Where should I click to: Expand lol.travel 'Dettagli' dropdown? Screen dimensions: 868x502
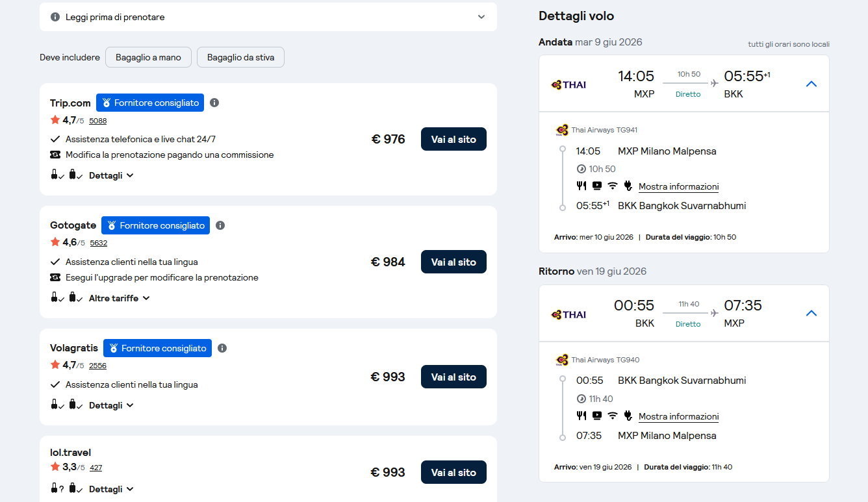coord(111,489)
